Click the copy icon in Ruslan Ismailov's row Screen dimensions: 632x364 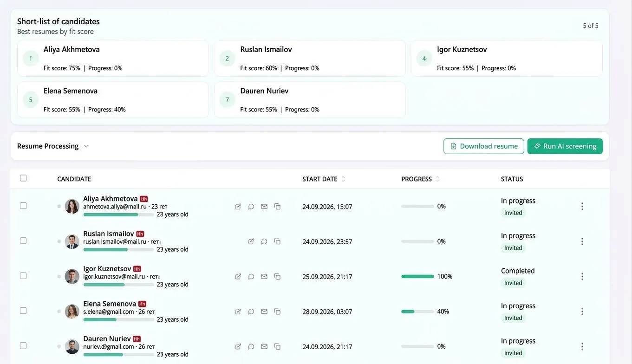(x=277, y=241)
